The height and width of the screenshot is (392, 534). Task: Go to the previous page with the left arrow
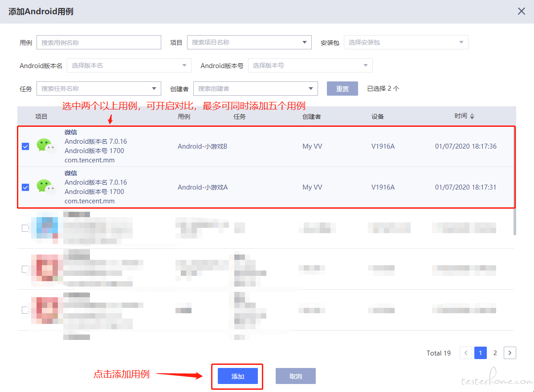[466, 353]
